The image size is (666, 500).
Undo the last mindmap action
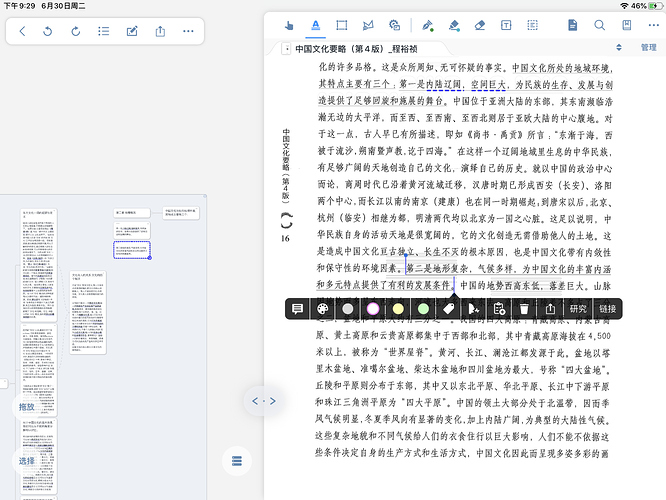coord(48,31)
